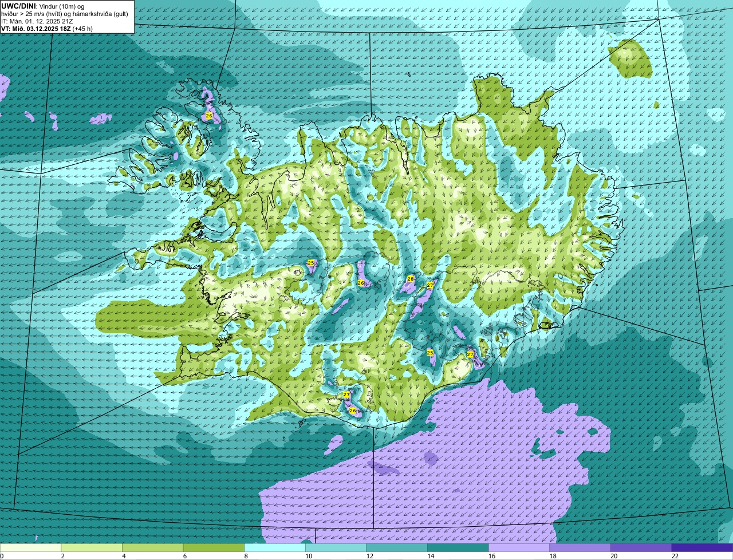The width and height of the screenshot is (733, 560).
Task: Click the 4–6 m/s legend color swatch
Action: [153, 547]
